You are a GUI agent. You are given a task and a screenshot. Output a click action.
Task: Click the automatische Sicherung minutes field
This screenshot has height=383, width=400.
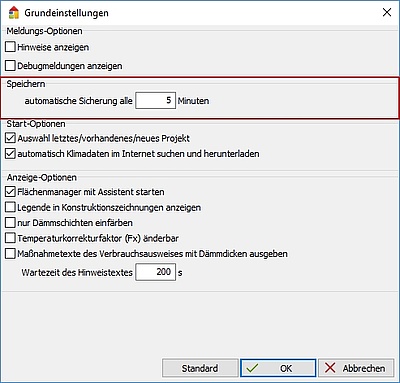[155, 100]
